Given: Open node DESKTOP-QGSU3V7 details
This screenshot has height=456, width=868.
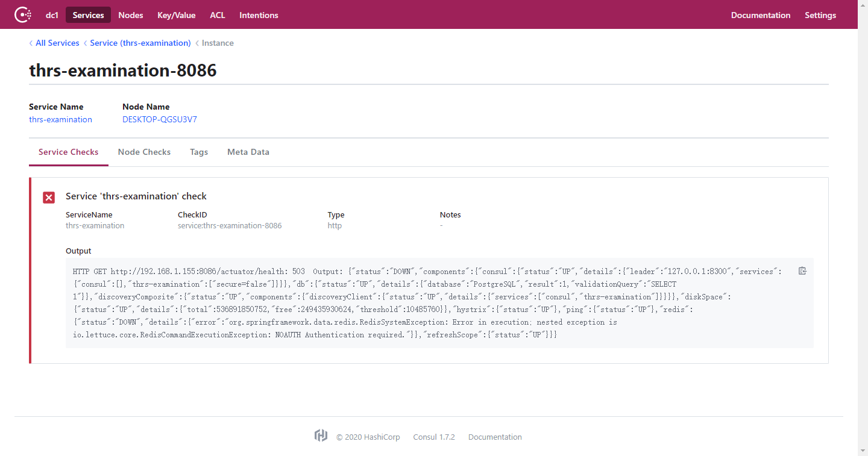Looking at the screenshot, I should click(x=159, y=119).
